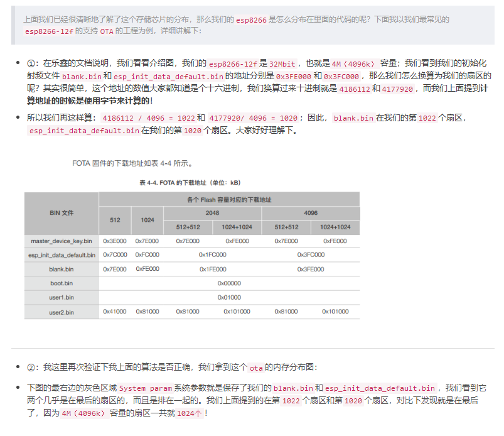The image size is (504, 436).
Task: Select the master_device_key.bin row label
Action: tap(62, 241)
